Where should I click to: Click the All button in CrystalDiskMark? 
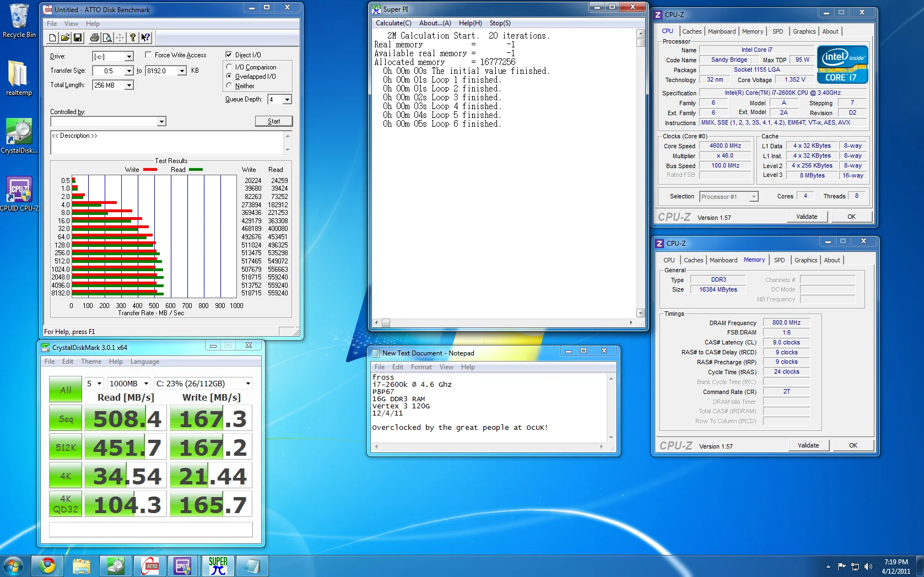click(x=66, y=390)
